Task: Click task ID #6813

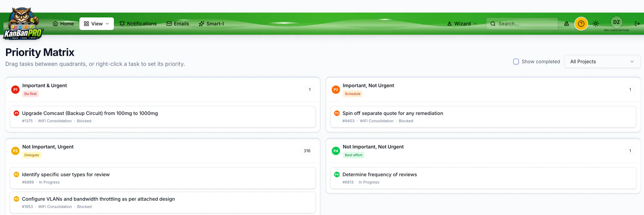Action: coord(348,182)
